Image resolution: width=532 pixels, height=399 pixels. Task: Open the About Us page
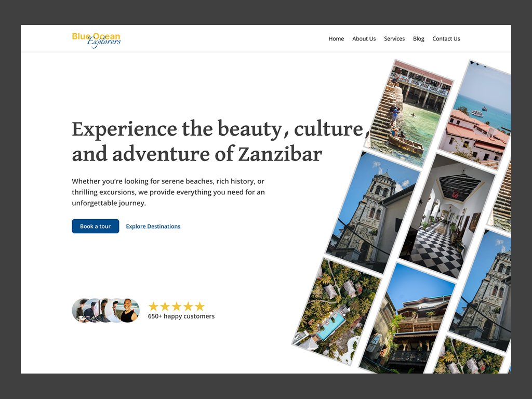point(364,38)
